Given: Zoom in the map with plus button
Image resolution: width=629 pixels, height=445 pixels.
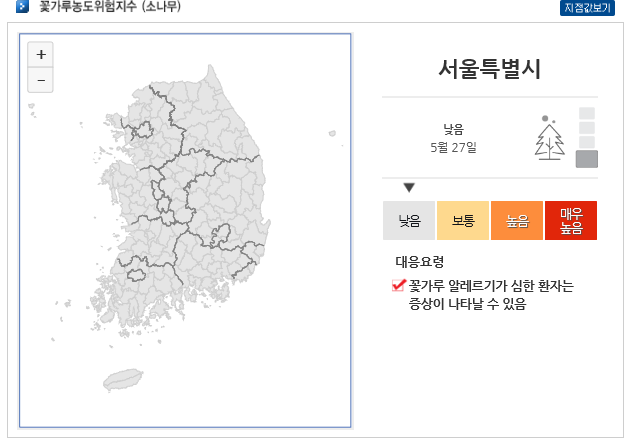Looking at the screenshot, I should click(x=41, y=54).
